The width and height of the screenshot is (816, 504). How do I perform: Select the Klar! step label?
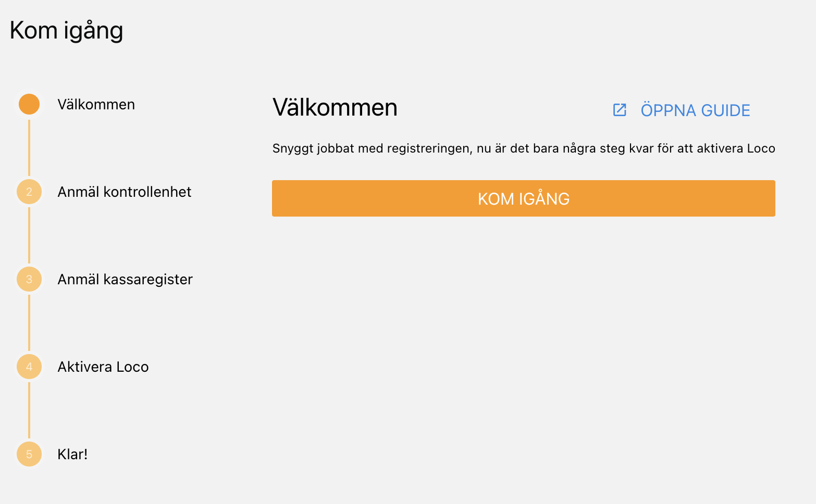coord(72,454)
